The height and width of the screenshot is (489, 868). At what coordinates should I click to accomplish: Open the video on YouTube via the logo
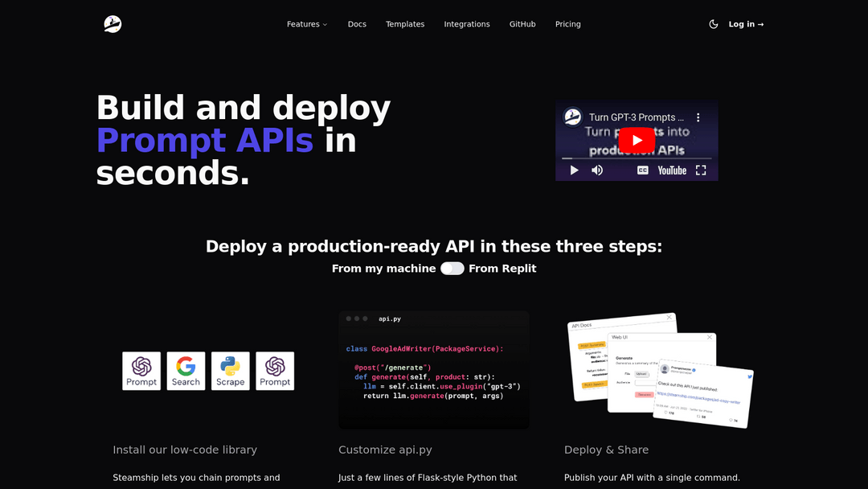click(672, 170)
